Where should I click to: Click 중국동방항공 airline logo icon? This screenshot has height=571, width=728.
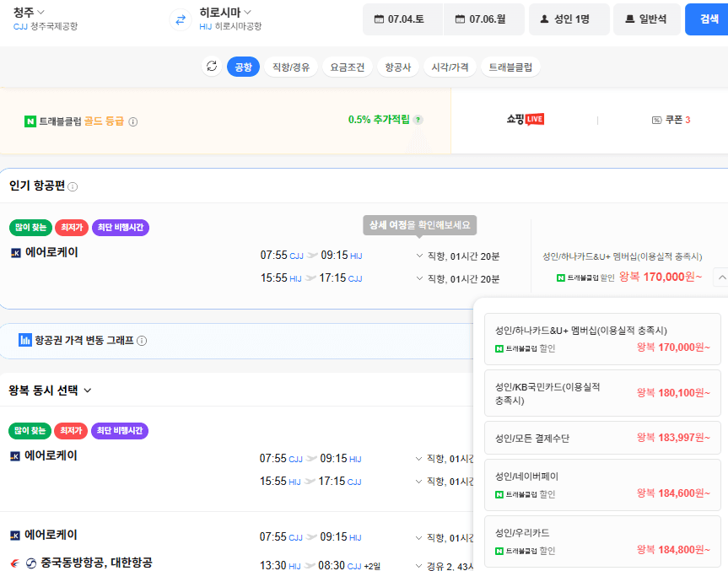pyautogui.click(x=14, y=563)
